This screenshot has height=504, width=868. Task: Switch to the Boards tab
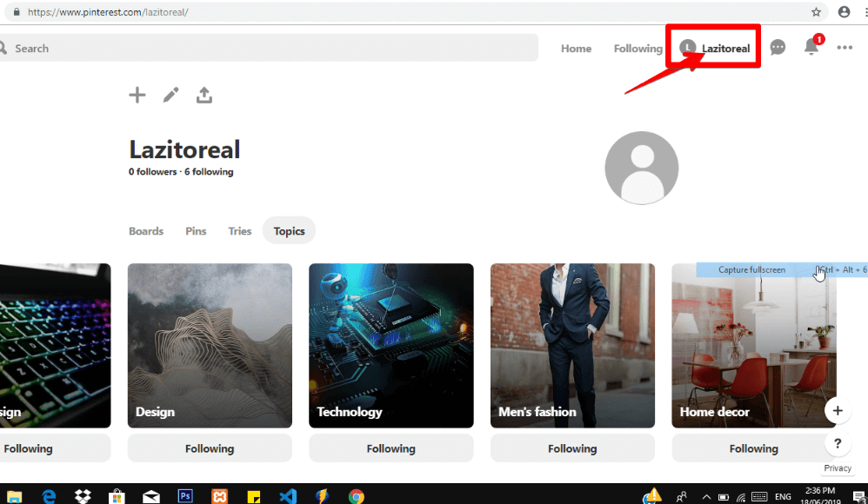[146, 231]
